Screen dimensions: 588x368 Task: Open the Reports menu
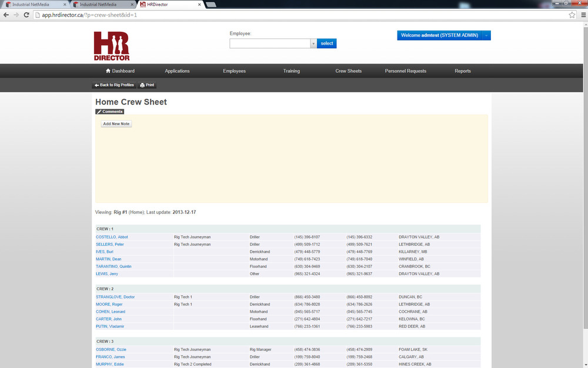pos(463,71)
